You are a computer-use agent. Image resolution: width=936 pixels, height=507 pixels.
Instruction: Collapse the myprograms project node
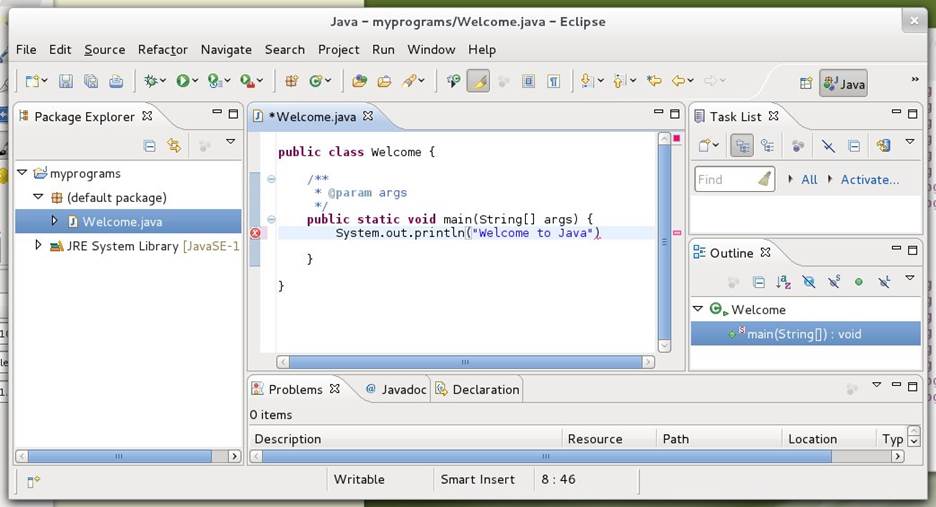(x=22, y=173)
